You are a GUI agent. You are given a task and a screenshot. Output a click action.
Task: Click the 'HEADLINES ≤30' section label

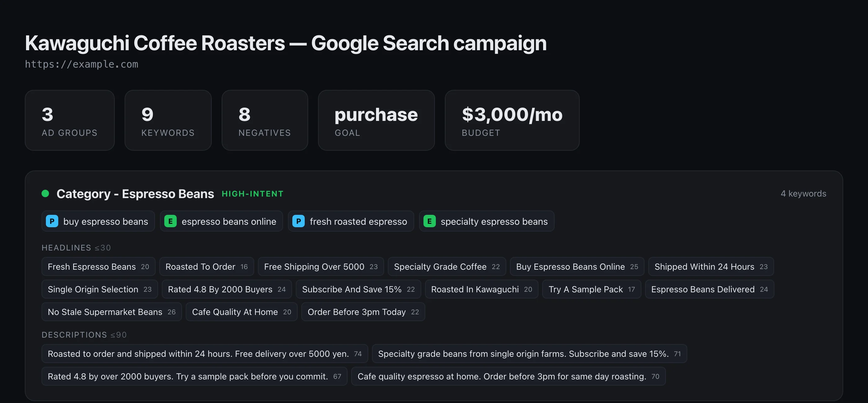(x=76, y=248)
